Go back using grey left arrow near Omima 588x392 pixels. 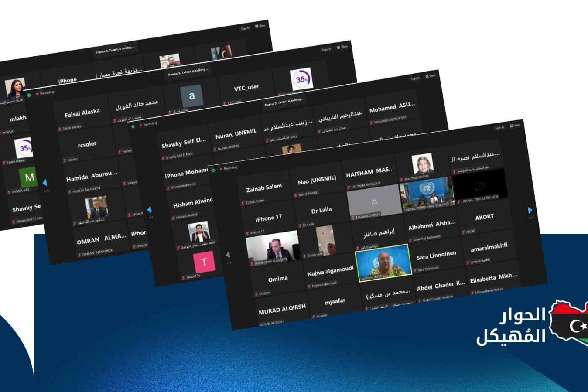228,254
